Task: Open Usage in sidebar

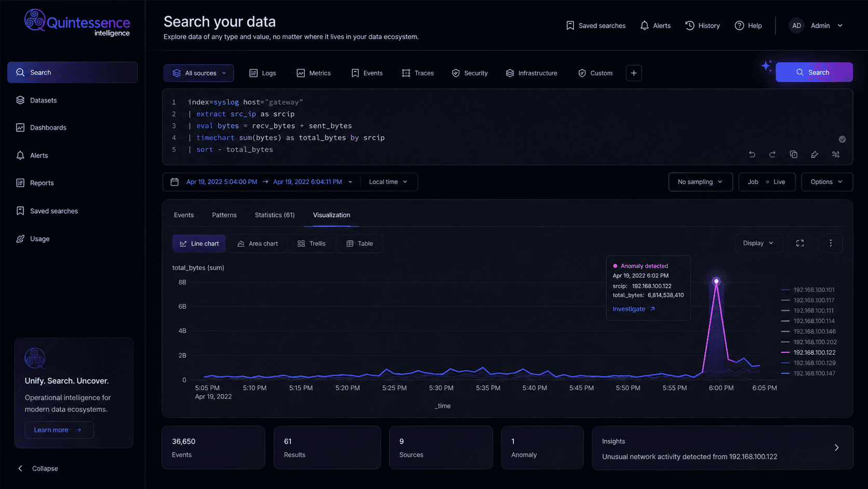Action: pos(72,239)
